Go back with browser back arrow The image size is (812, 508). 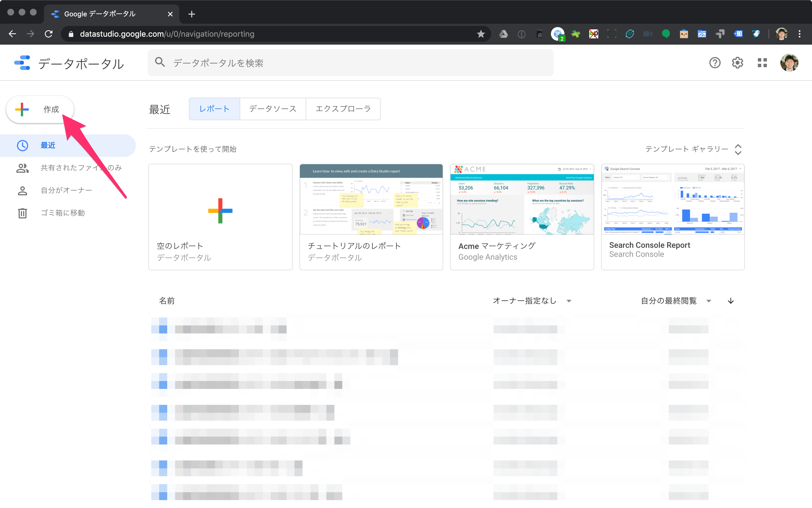(12, 34)
